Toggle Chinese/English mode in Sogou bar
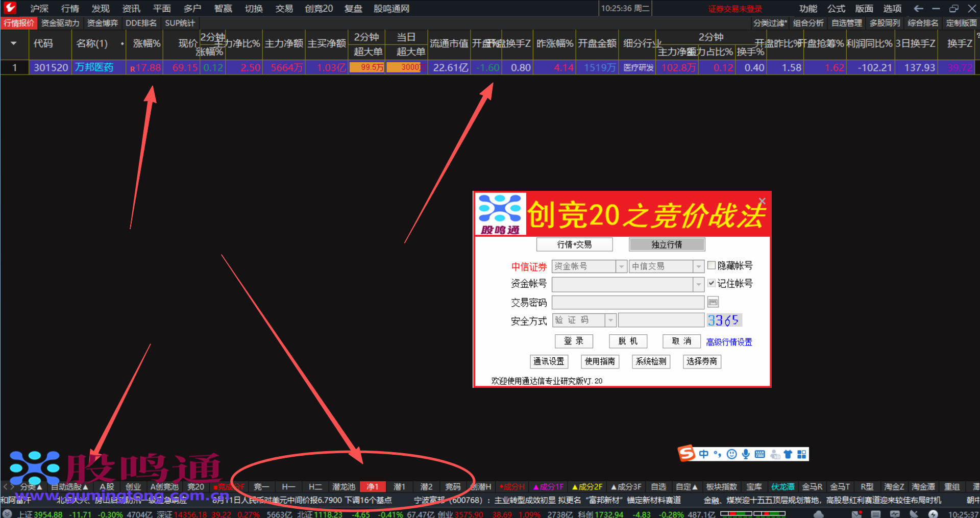 click(704, 454)
